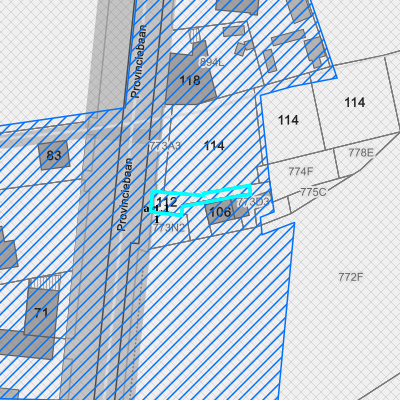Select the parcel label 773A3

click(x=165, y=146)
